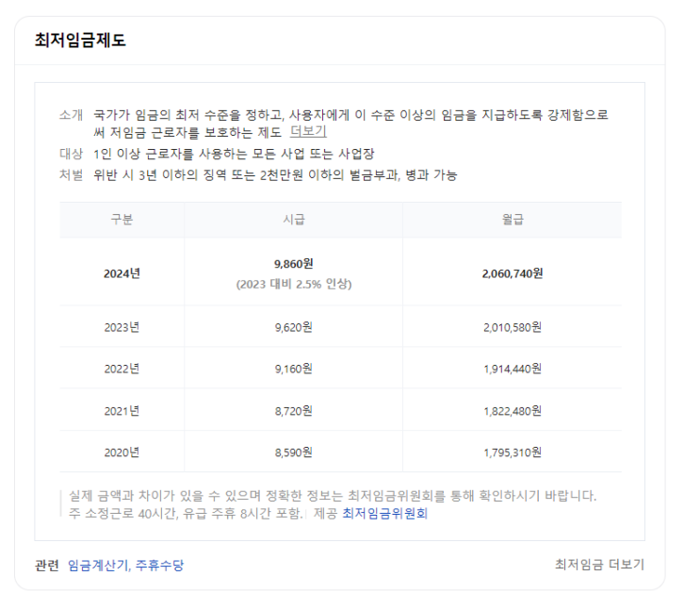Viewport: 700px width, 609px height.
Task: Click the 9,860원 hourly wage cell
Action: click(294, 264)
